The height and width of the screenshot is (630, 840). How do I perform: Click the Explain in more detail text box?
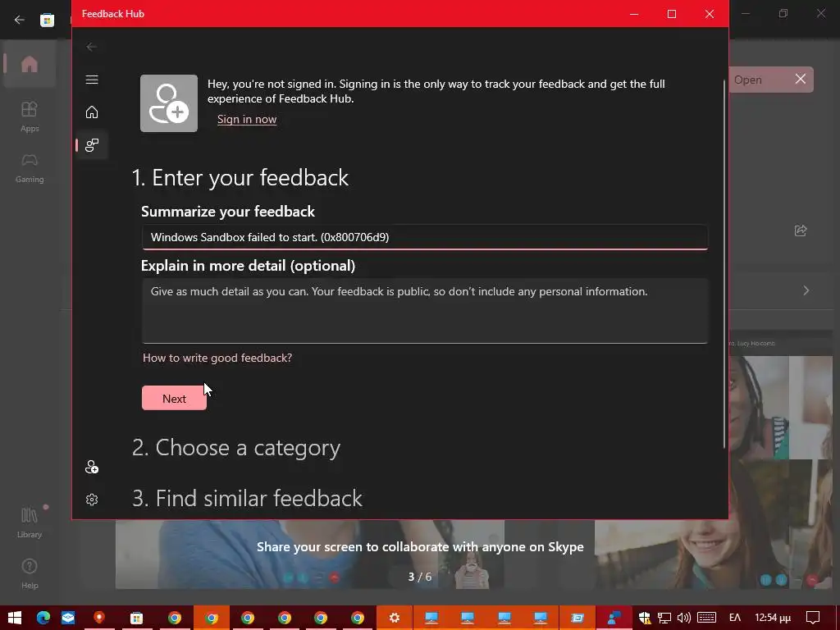coord(425,311)
